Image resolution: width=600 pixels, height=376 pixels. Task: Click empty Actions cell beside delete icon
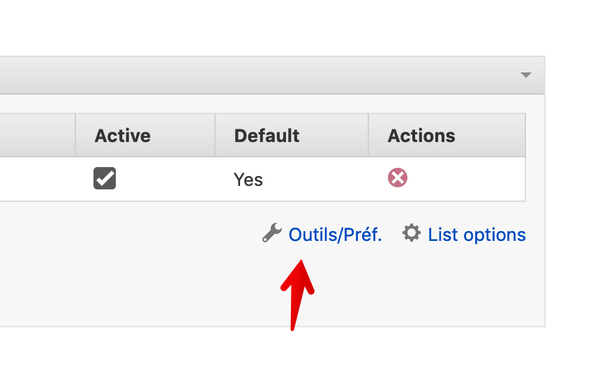pyautogui.click(x=467, y=179)
